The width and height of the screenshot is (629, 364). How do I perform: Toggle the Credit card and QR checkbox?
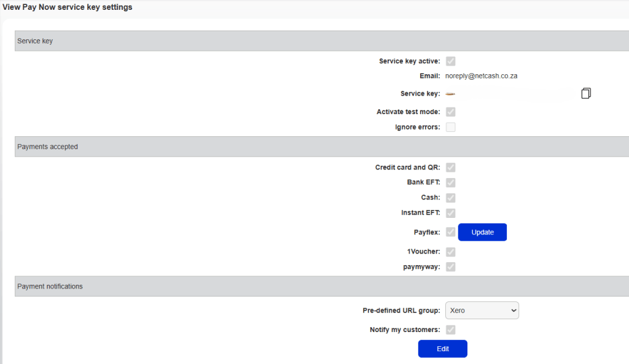click(451, 168)
